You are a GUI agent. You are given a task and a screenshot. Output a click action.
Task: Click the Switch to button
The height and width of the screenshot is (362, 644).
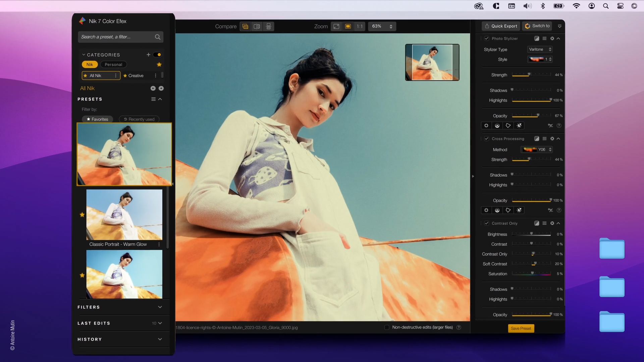click(537, 26)
